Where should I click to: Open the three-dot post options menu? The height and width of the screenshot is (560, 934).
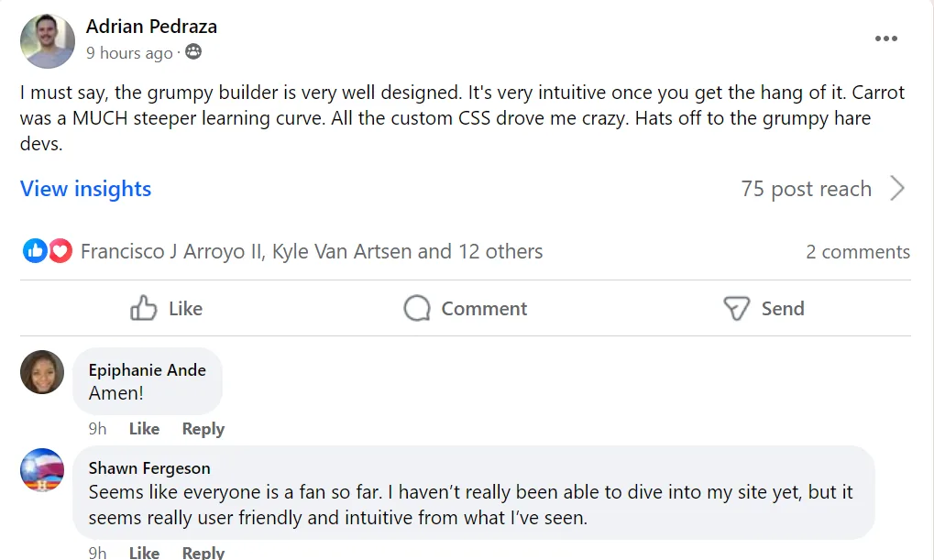coord(885,38)
